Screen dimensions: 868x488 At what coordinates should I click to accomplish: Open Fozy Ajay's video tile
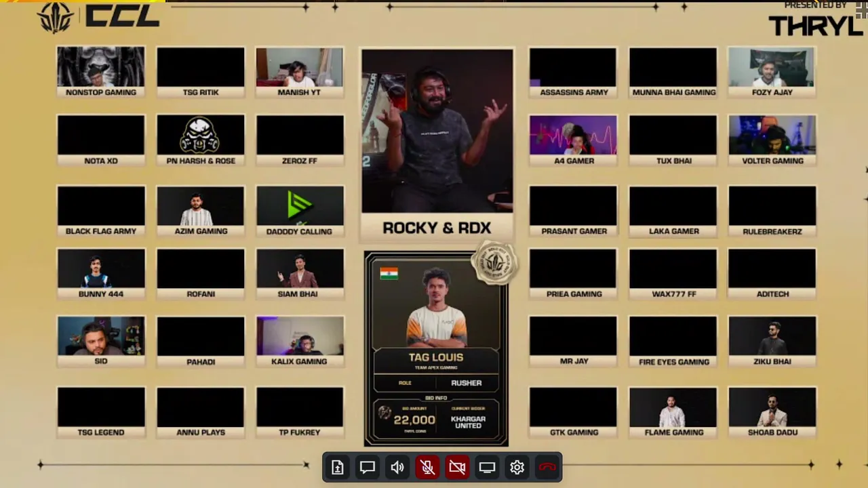pos(772,72)
